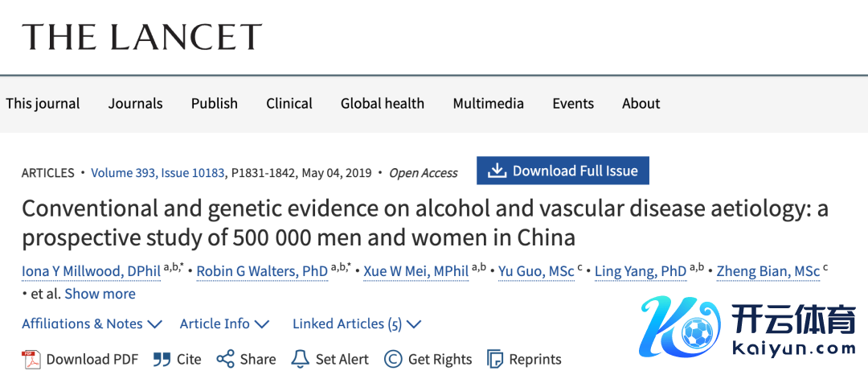
Task: Click author Robin G Walters link
Action: pyautogui.click(x=262, y=271)
